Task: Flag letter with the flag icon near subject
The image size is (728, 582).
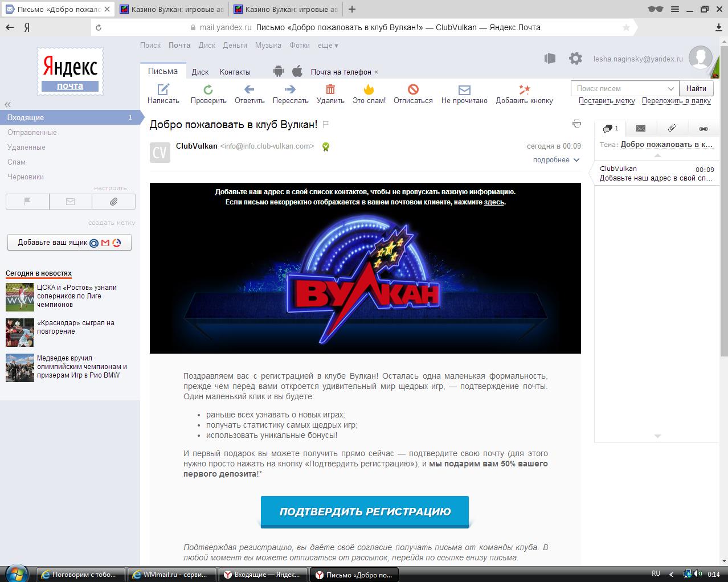Action: pos(326,124)
